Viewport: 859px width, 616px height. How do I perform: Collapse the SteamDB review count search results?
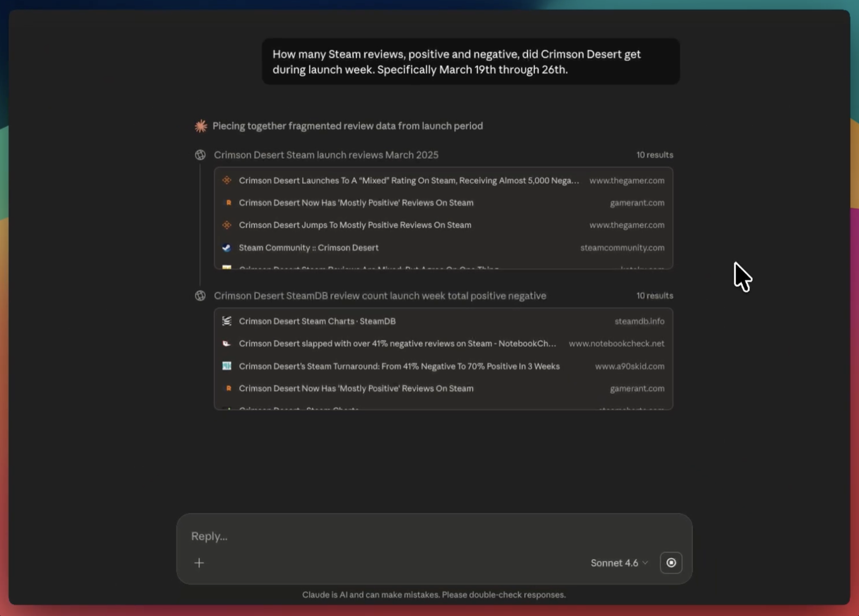(x=380, y=296)
